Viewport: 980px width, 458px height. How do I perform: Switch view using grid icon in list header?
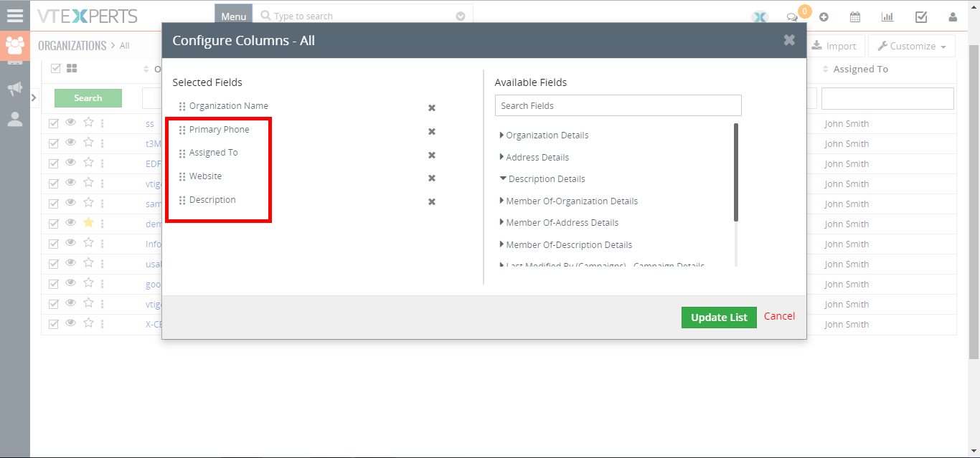point(72,69)
